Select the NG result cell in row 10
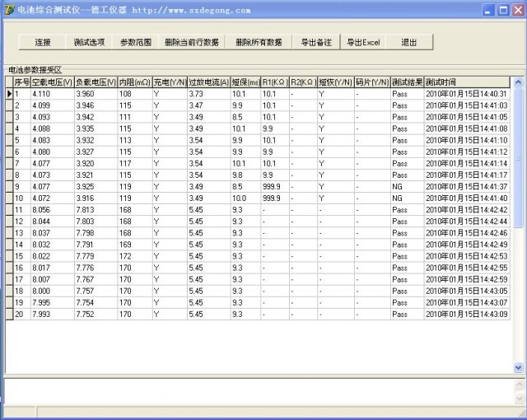Image resolution: width=527 pixels, height=420 pixels. (x=407, y=198)
